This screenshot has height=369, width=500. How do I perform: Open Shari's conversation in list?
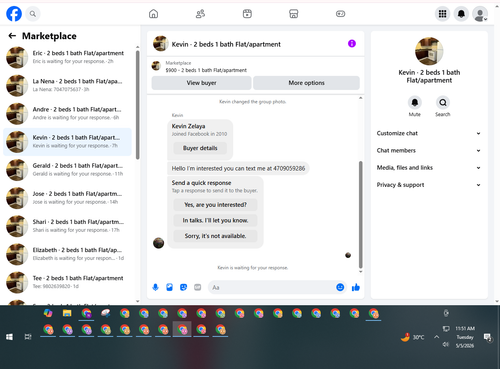67,226
